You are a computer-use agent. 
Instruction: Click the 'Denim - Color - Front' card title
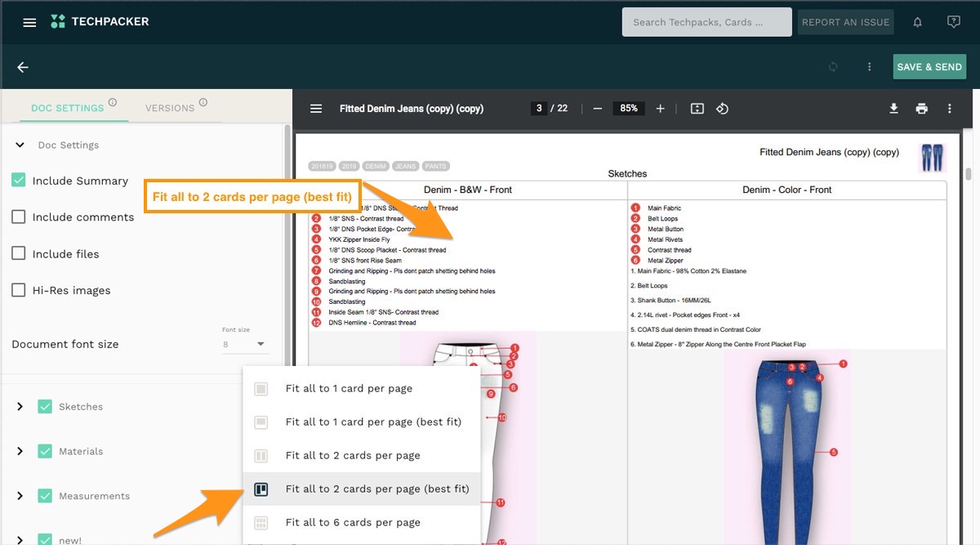(787, 190)
